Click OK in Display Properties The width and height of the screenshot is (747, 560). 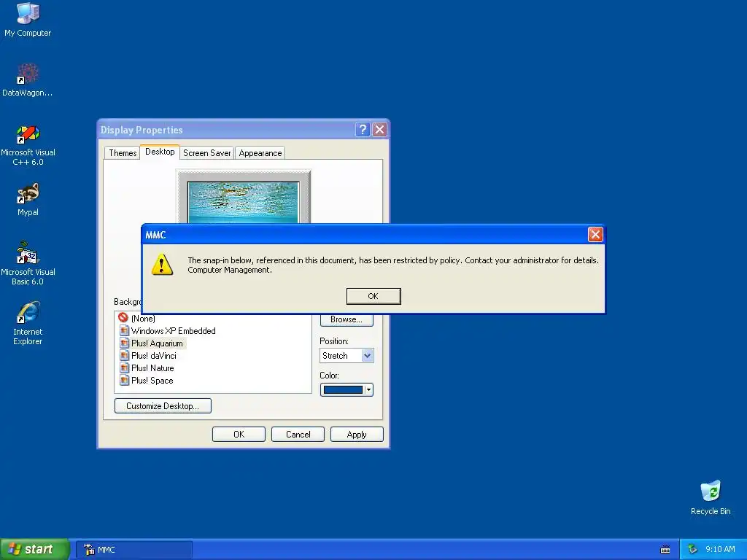[239, 435]
